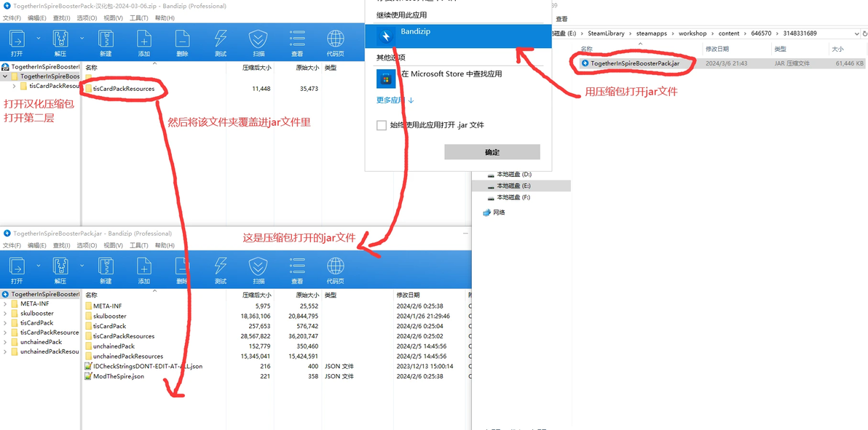Expand META-INF node in jar tree
Screen dimensions: 868x430
click(x=5, y=304)
